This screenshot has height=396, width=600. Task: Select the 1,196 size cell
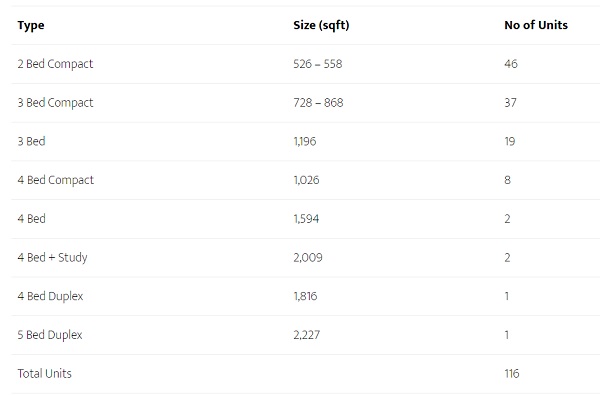305,142
